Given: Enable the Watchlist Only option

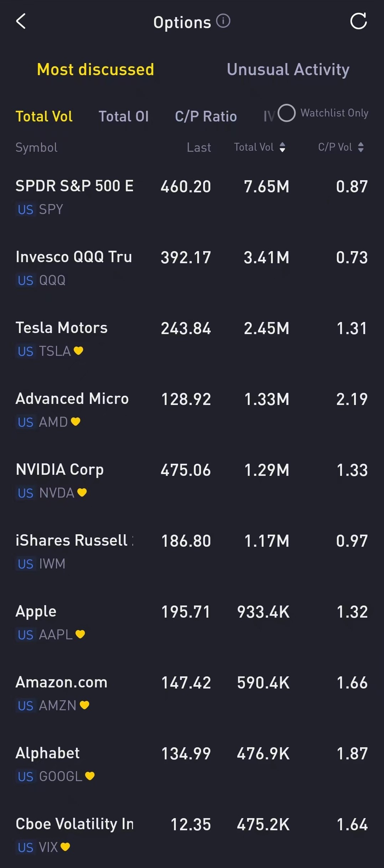Looking at the screenshot, I should 287,113.
